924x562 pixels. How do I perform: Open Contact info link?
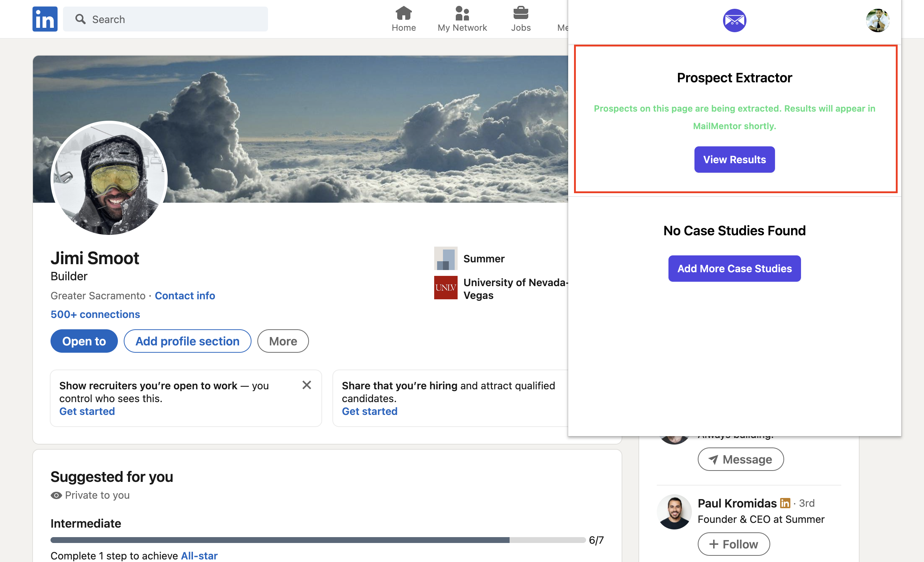click(185, 296)
